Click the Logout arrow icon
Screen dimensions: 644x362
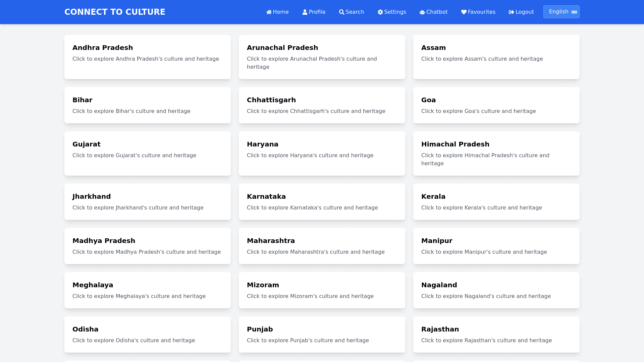coord(511,12)
